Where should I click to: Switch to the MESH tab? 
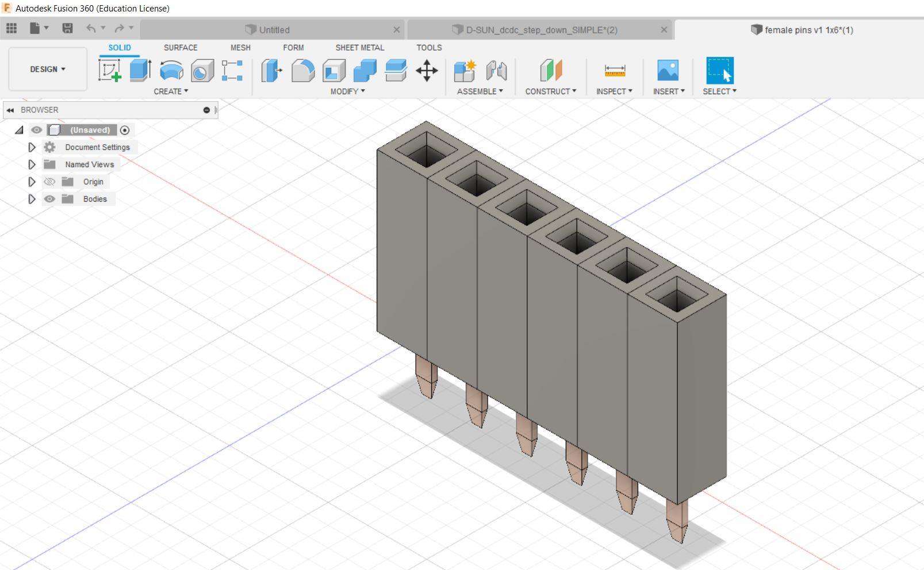click(240, 48)
